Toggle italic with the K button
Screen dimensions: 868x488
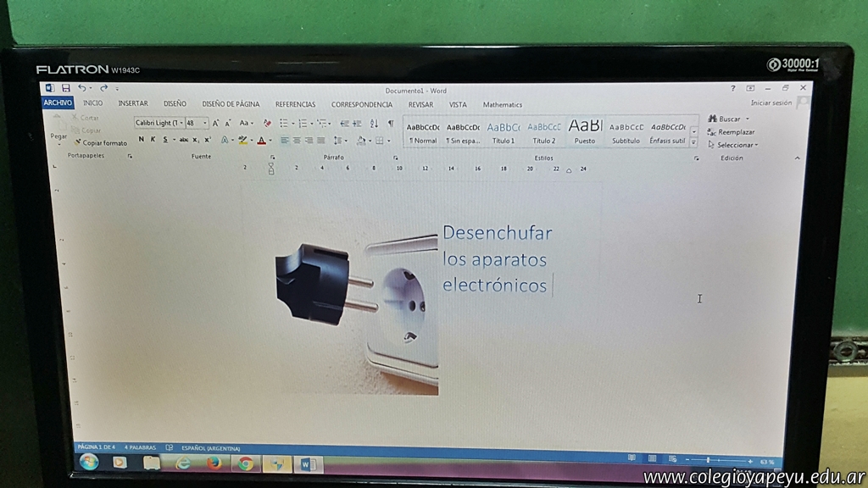[153, 140]
